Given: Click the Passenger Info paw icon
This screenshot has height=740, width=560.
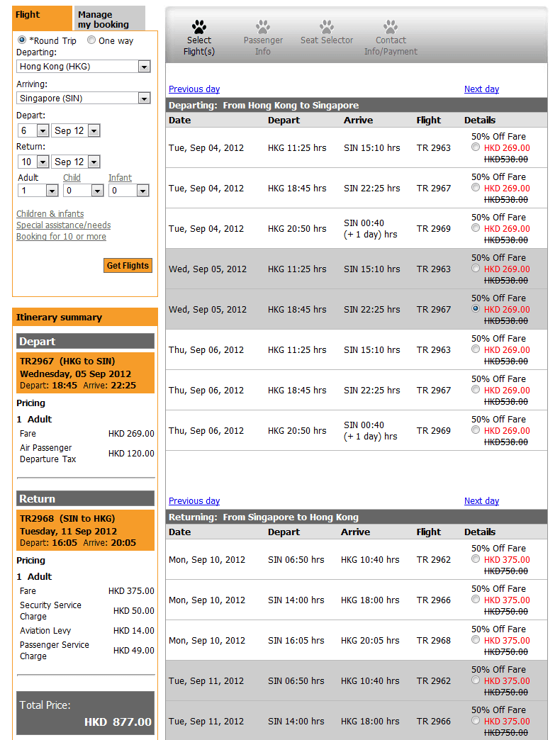Looking at the screenshot, I should (263, 27).
